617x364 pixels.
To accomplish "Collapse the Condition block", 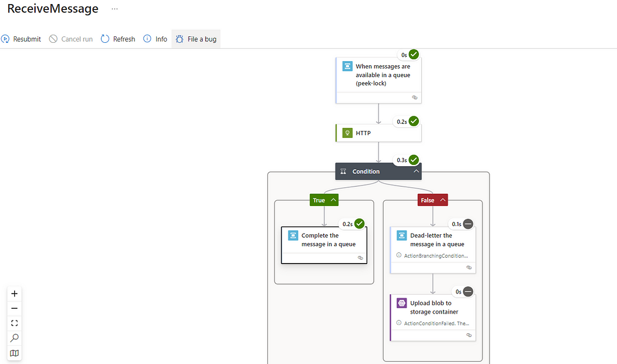I will (416, 171).
